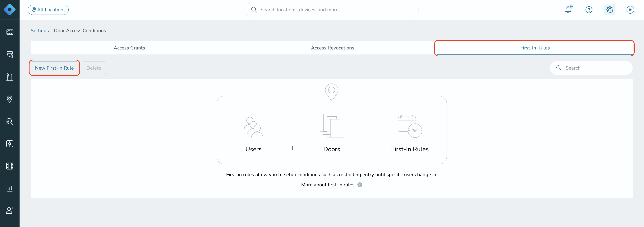Viewport: 644px width, 227px height.
Task: Open the reports chart icon in the sidebar
Action: 10,188
